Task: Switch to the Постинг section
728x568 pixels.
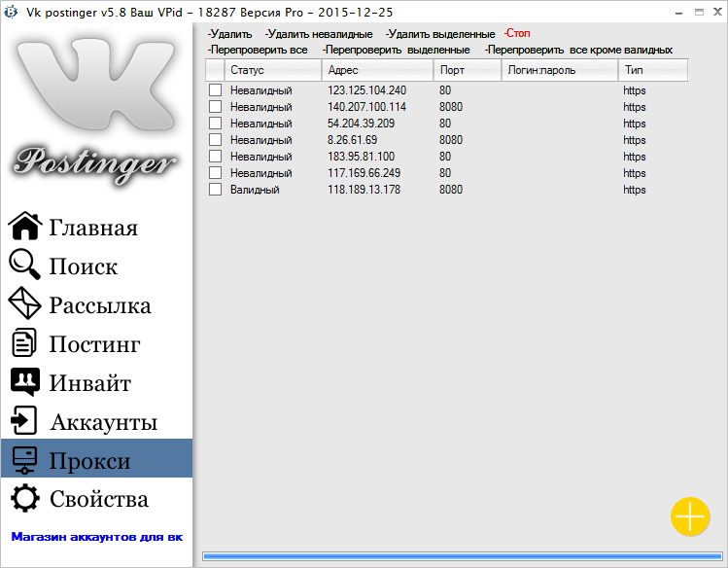Action: 94,344
